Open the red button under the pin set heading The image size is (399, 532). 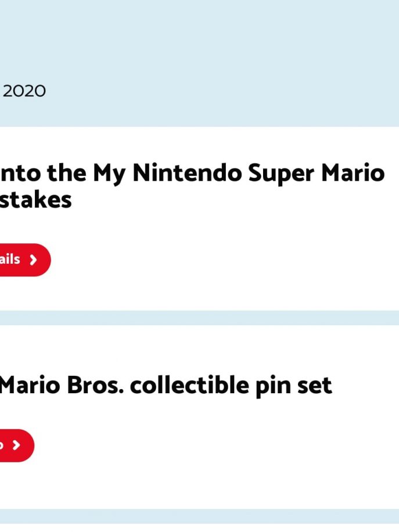17,445
